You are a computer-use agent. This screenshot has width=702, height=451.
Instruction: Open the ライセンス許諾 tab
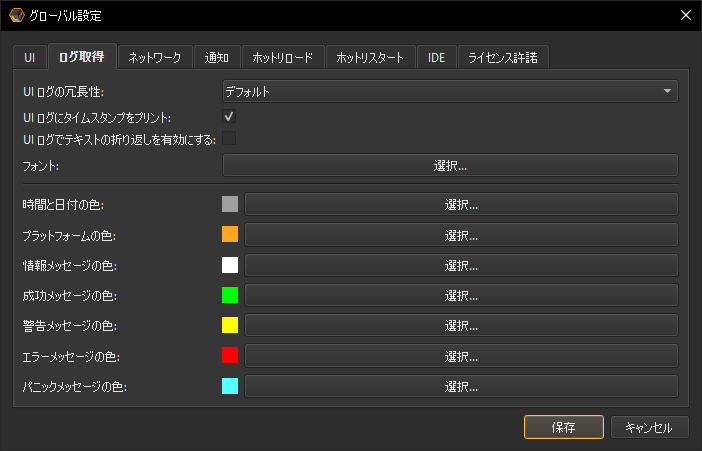[x=503, y=57]
